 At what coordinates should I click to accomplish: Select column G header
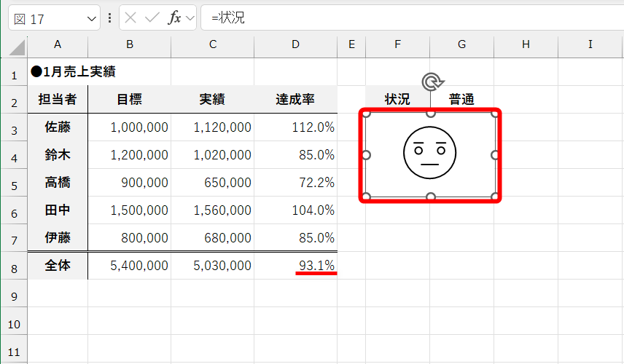point(461,44)
